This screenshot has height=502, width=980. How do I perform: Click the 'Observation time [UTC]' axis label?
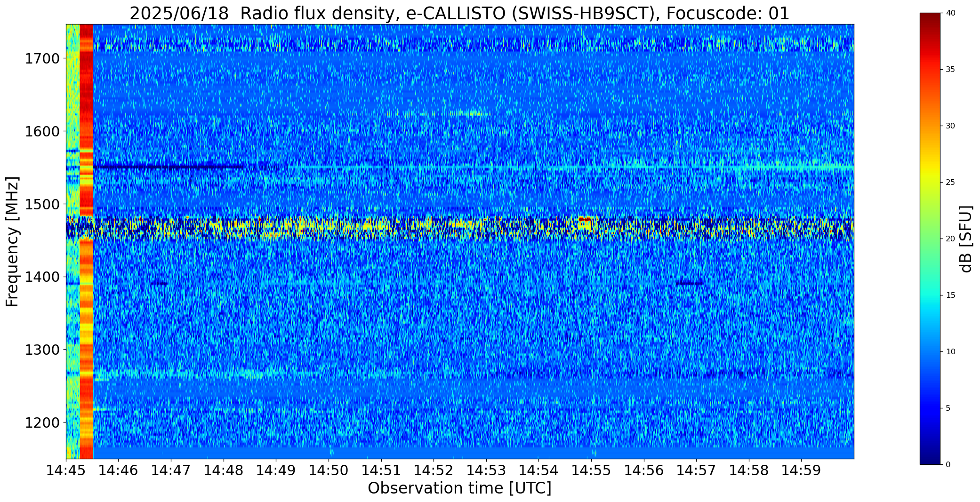pos(459,488)
